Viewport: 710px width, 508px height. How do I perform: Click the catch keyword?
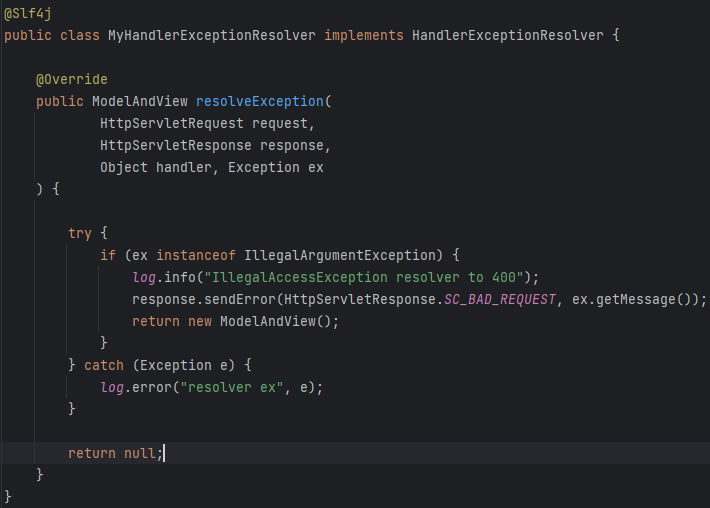[x=104, y=365]
